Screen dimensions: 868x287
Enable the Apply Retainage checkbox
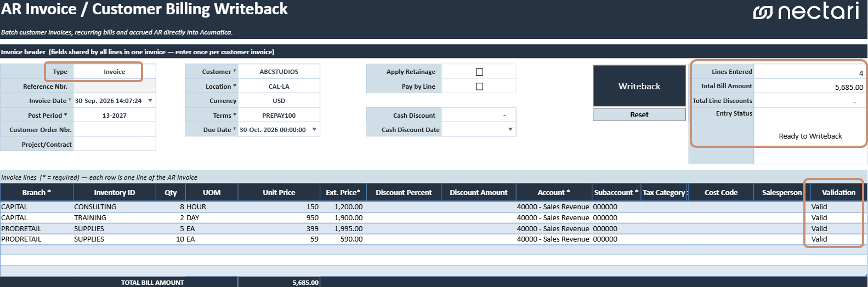coord(479,72)
